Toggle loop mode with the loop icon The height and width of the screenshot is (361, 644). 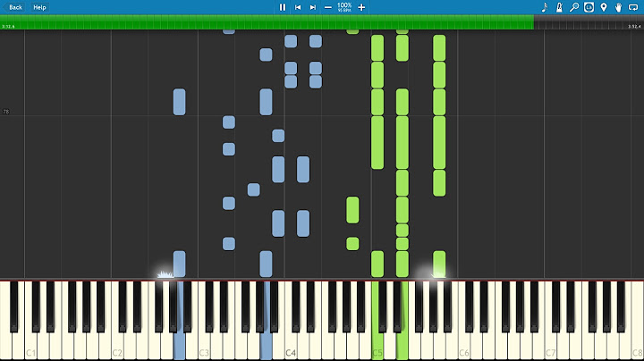click(633, 7)
